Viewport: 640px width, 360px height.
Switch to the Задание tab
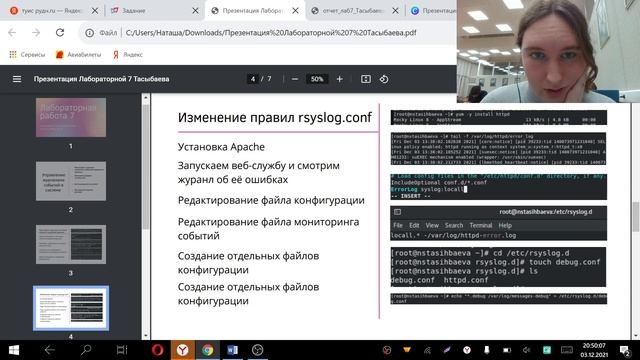(150, 11)
